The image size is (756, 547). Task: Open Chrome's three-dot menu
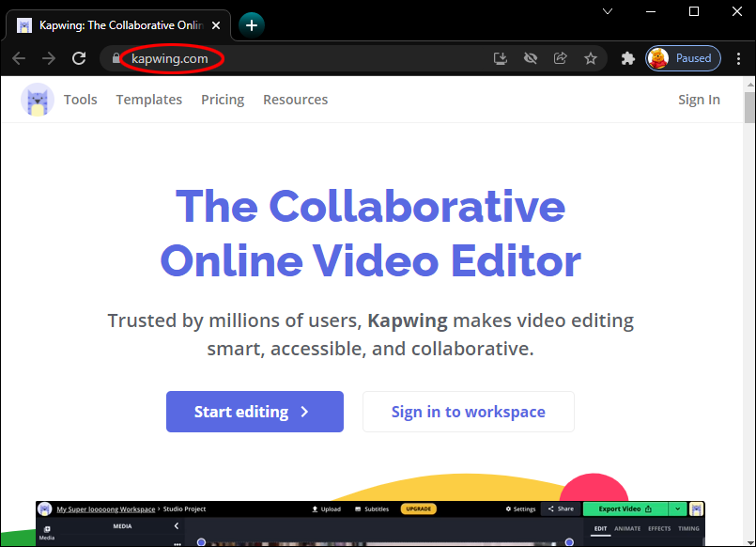[x=738, y=58]
